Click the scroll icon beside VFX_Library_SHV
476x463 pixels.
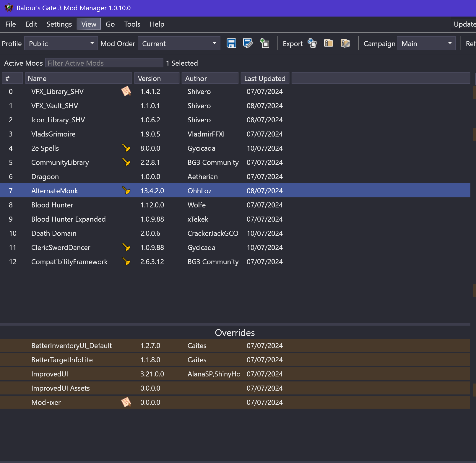126,91
